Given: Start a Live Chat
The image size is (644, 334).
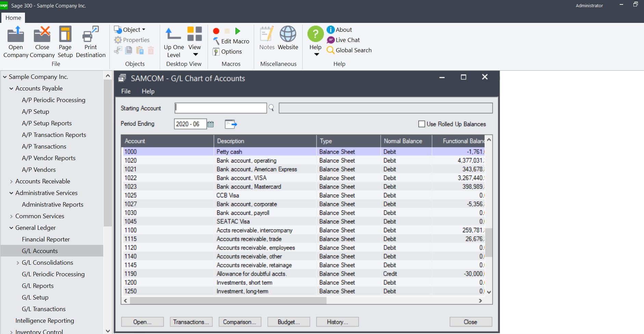Looking at the screenshot, I should coord(343,40).
